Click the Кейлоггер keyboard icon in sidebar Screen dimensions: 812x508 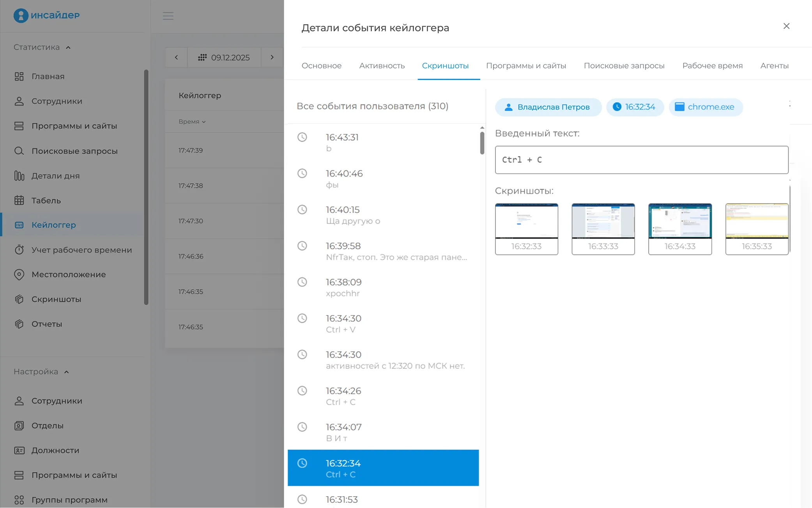click(x=19, y=225)
